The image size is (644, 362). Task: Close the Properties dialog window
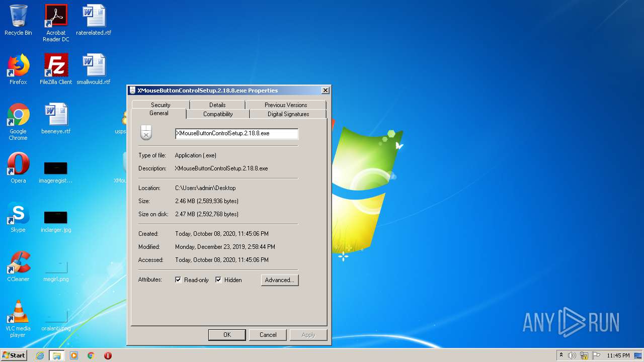tap(326, 90)
